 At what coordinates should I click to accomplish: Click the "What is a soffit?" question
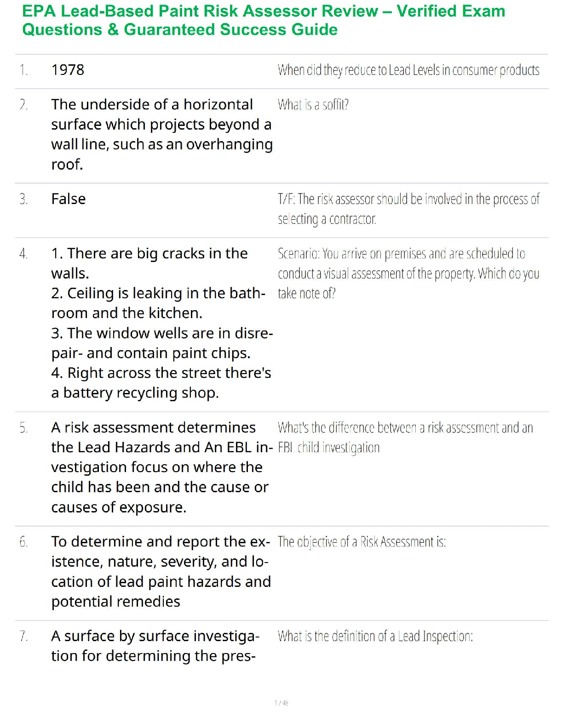point(313,105)
